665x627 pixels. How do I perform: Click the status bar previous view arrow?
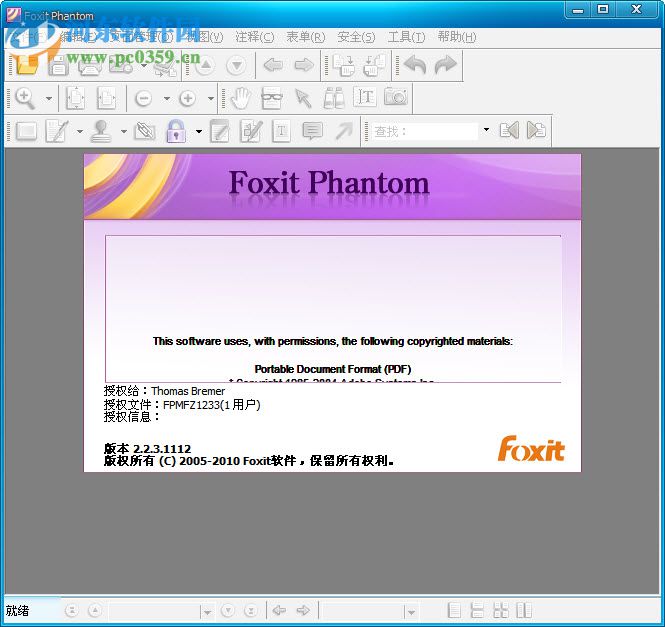pos(279,610)
